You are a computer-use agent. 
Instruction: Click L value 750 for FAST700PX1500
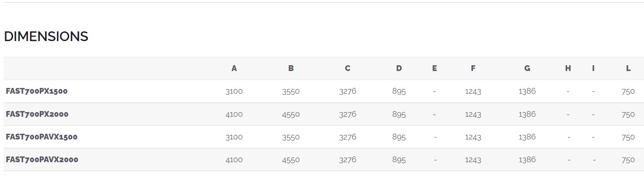coord(628,92)
